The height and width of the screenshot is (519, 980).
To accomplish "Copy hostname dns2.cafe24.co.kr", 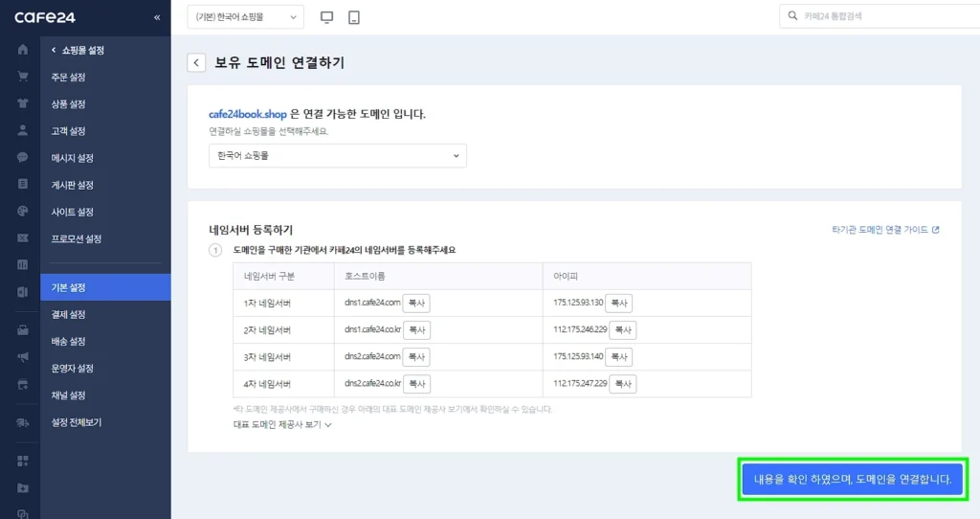I will coord(417,383).
